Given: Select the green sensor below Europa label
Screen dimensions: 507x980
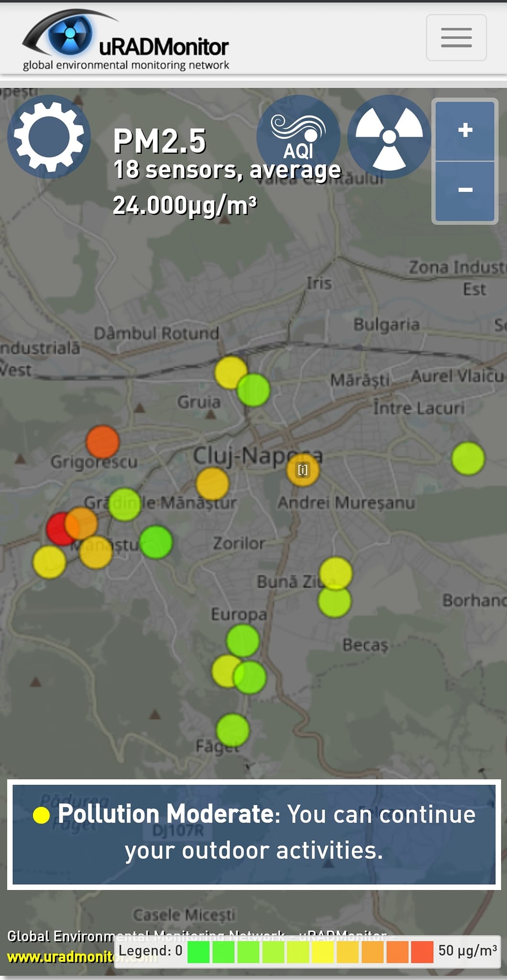Looking at the screenshot, I should click(x=242, y=640).
